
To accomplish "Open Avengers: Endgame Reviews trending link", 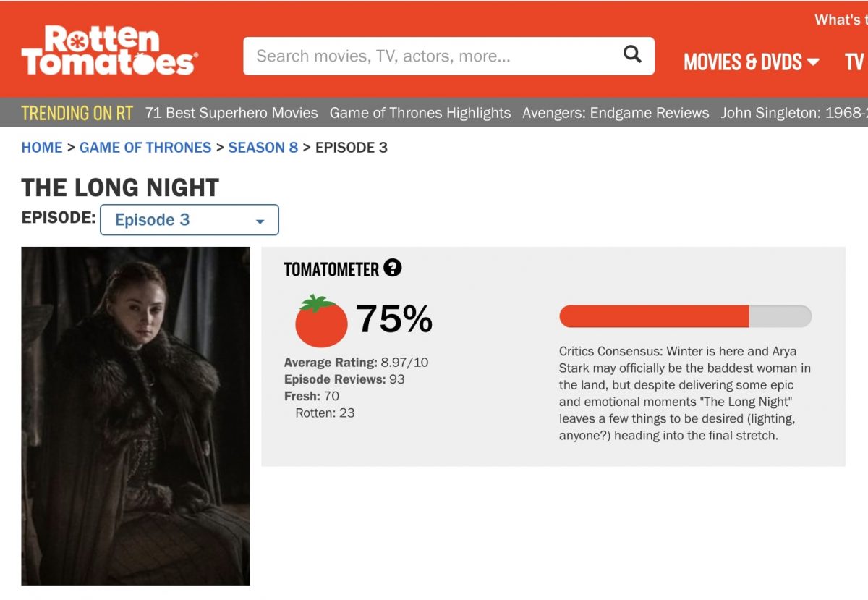I will pyautogui.click(x=616, y=113).
